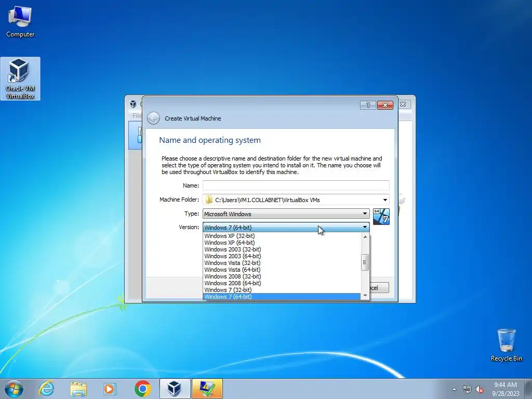Click the version list scroll up arrow
532x399 pixels.
[365, 237]
